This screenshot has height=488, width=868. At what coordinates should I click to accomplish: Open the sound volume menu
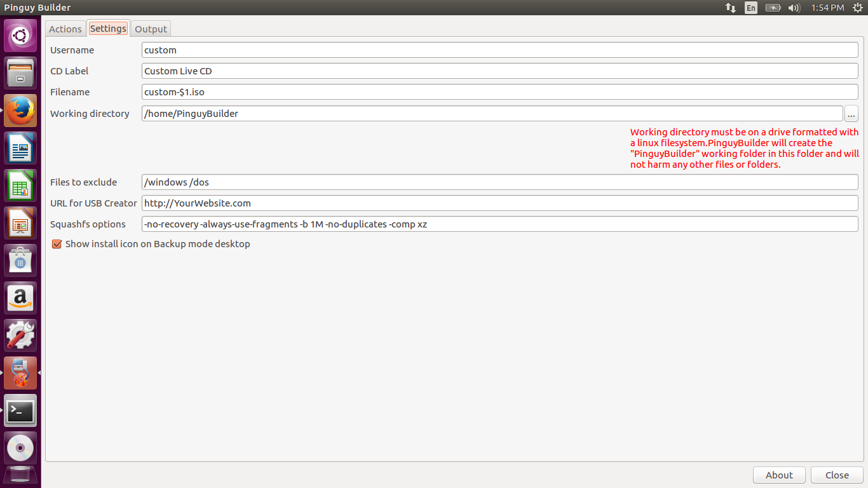pos(794,8)
